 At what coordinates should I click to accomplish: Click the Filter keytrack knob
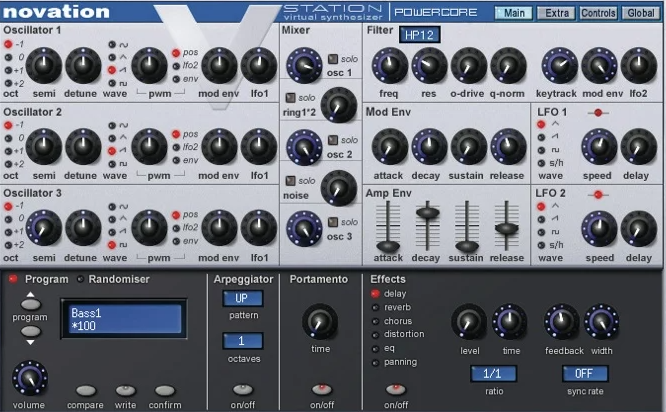(559, 66)
